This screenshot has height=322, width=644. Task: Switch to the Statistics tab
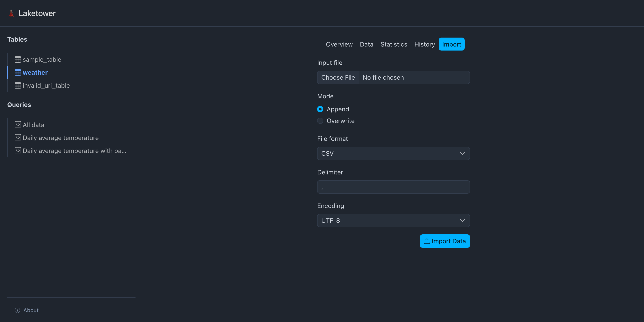[394, 44]
